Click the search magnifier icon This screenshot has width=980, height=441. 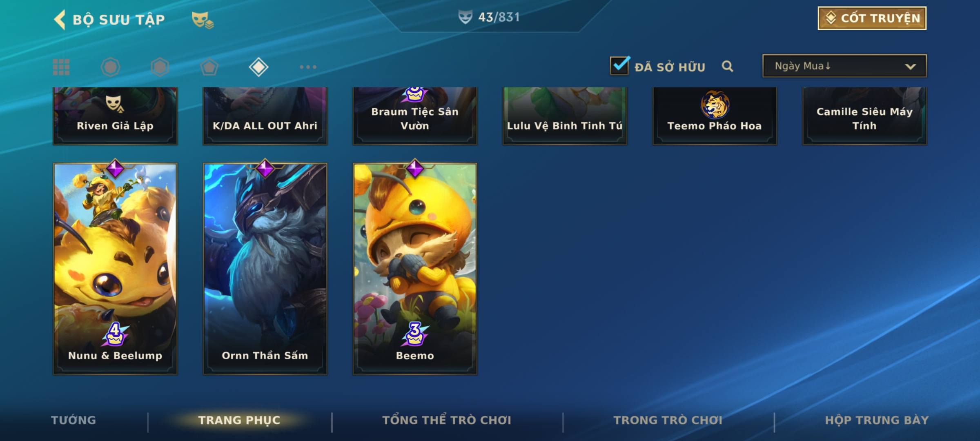[727, 66]
